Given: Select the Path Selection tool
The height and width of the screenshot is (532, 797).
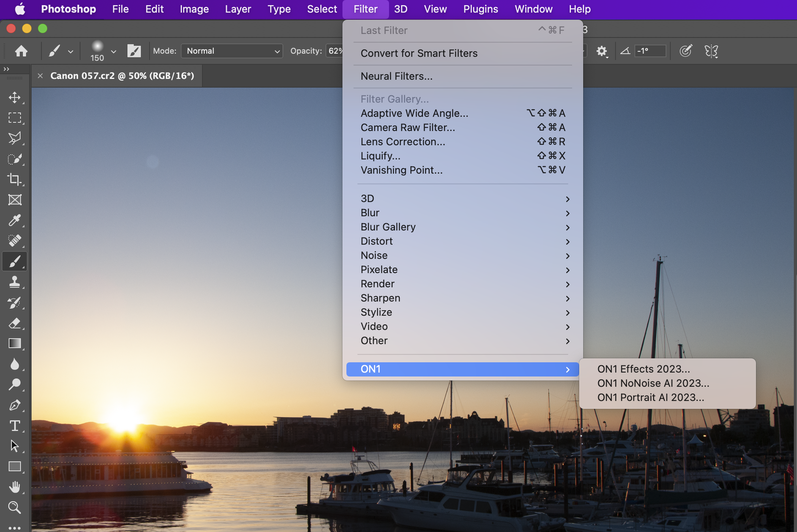Looking at the screenshot, I should pos(15,446).
